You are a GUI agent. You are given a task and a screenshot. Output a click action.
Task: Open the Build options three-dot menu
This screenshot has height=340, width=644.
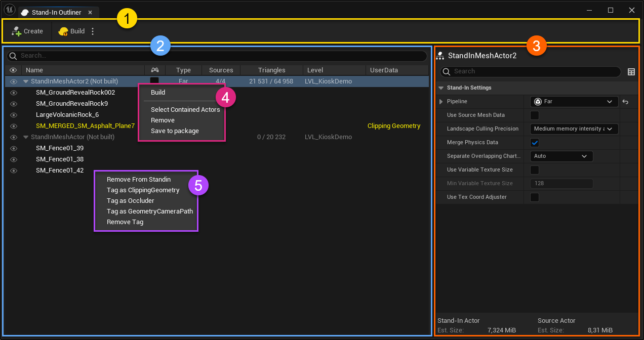coord(92,31)
